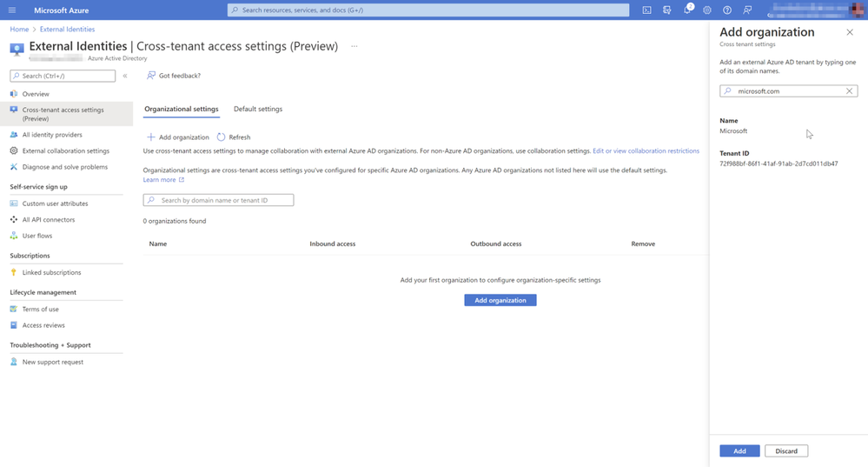Click the Refresh toolbar button
The height and width of the screenshot is (467, 868).
(x=234, y=137)
